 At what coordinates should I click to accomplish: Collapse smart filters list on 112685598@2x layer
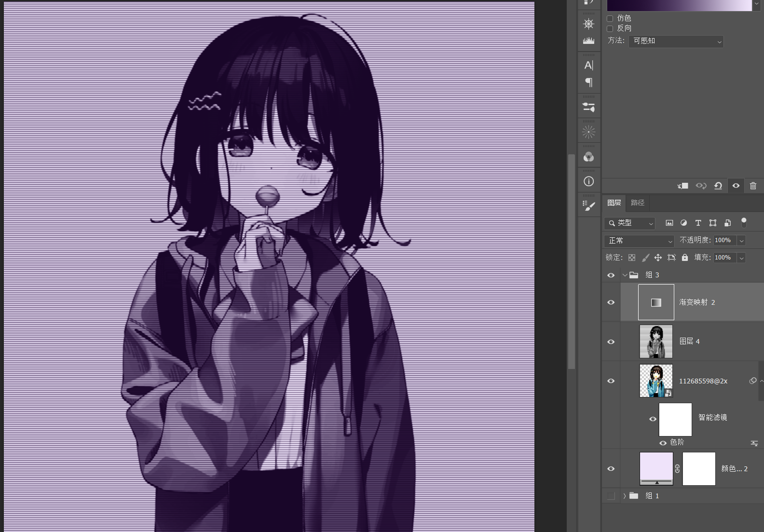pos(762,381)
